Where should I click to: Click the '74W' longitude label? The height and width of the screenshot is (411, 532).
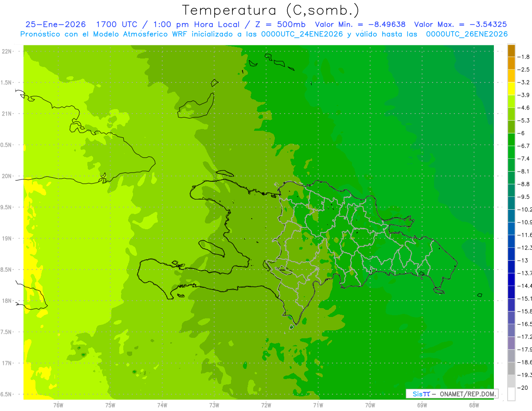coord(162,405)
